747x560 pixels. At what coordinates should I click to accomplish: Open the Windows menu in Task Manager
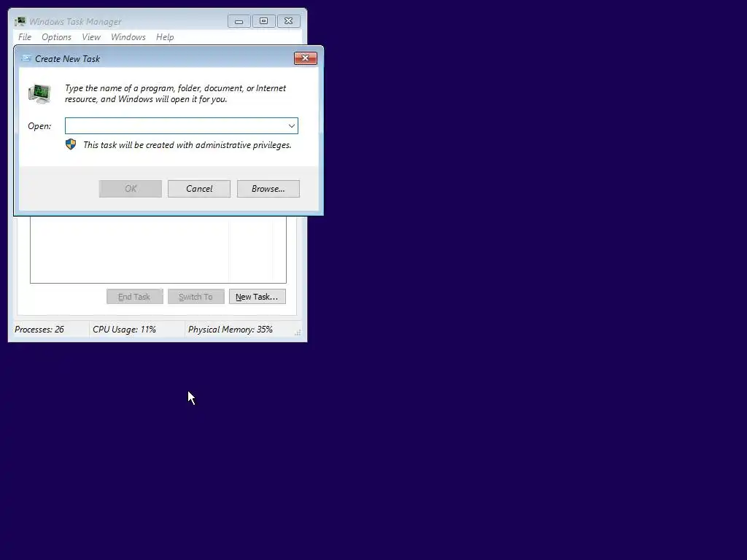tap(128, 37)
